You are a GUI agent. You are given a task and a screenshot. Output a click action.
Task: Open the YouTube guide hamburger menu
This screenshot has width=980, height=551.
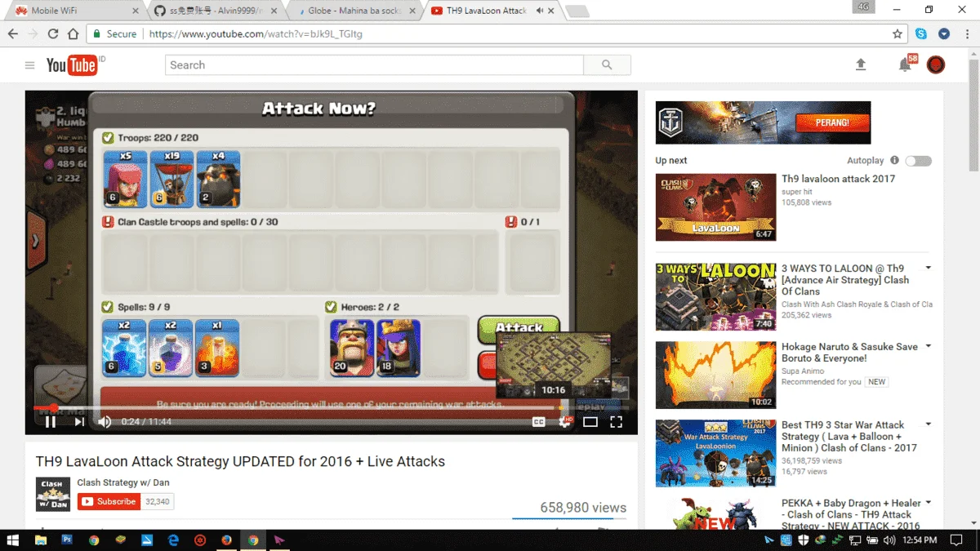click(30, 65)
